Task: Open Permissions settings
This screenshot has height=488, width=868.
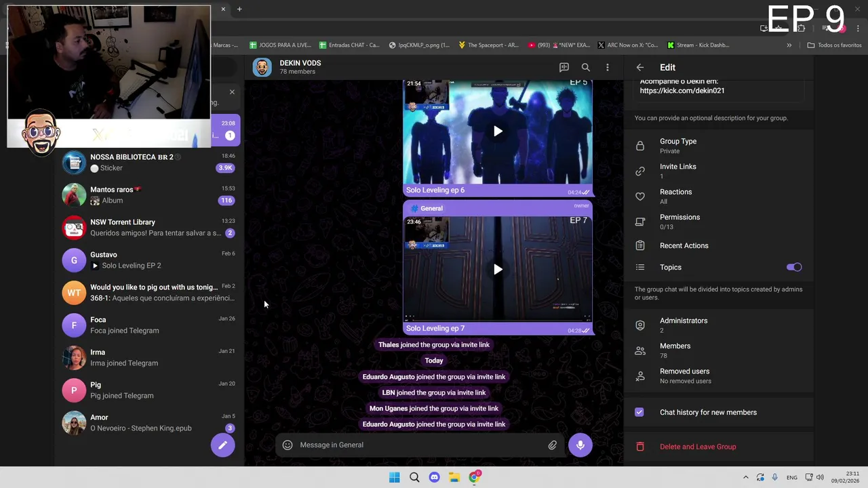Action: pos(719,222)
